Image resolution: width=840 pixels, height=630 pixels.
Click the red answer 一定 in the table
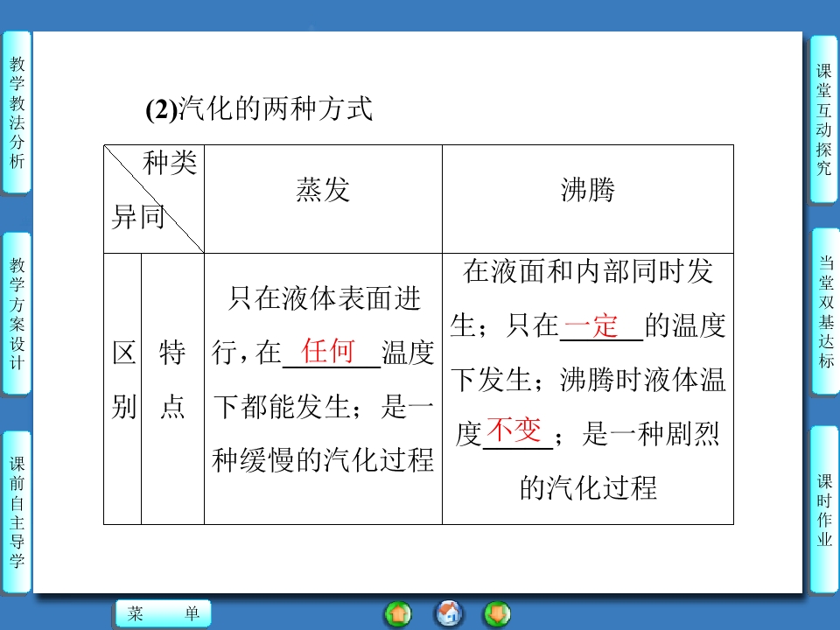pyautogui.click(x=591, y=325)
